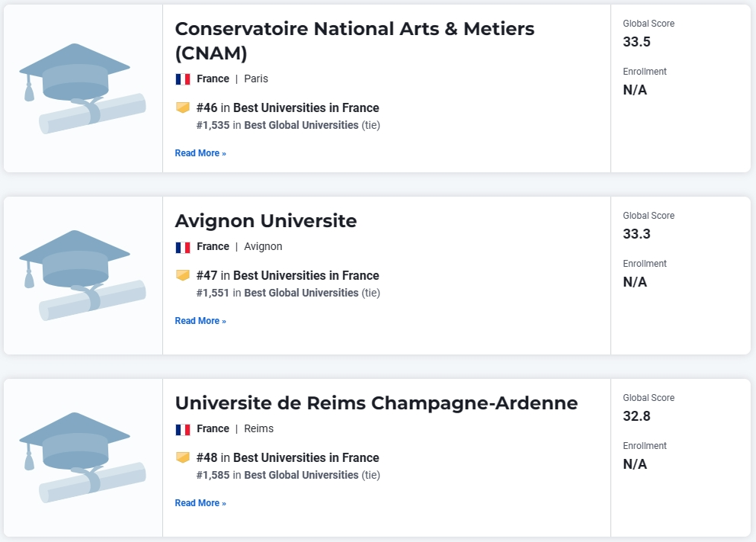The height and width of the screenshot is (542, 756).
Task: Click Read More under the CNAM listing
Action: pos(200,153)
